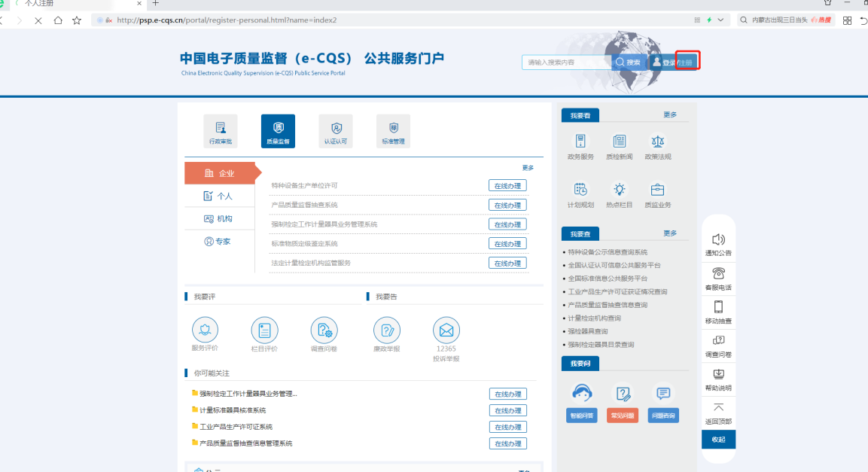
Task: Select the 质量监督 category tile
Action: click(278, 131)
